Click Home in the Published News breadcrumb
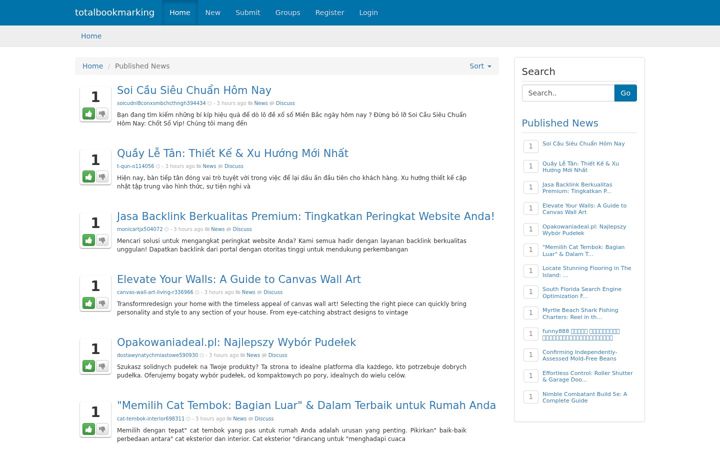This screenshot has height=450, width=720. 92,66
